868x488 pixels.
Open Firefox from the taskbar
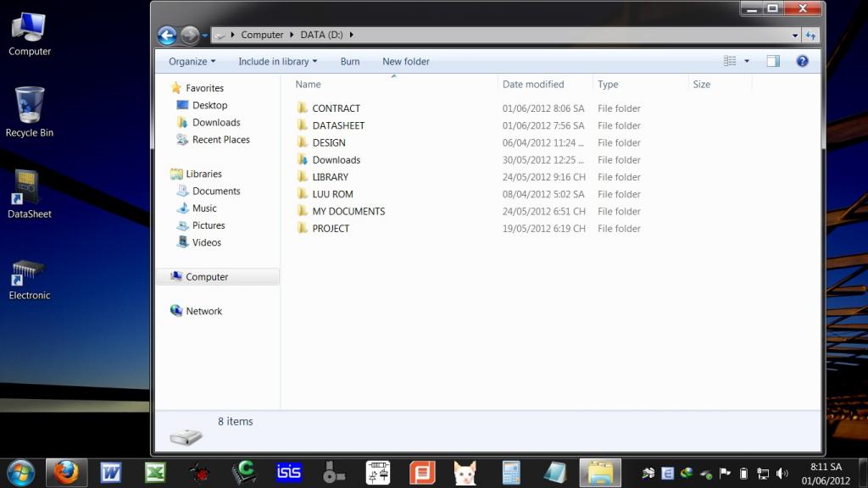coord(66,473)
